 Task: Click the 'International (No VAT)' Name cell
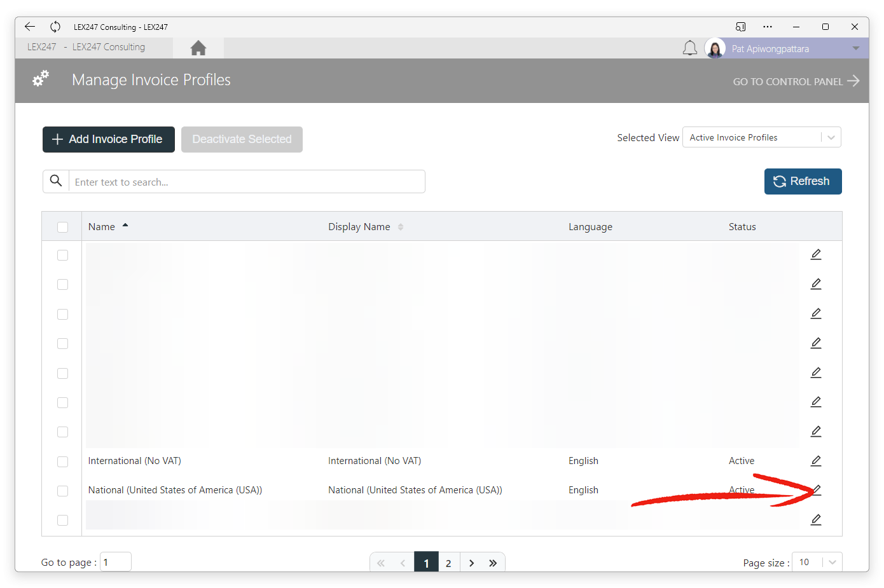tap(135, 461)
